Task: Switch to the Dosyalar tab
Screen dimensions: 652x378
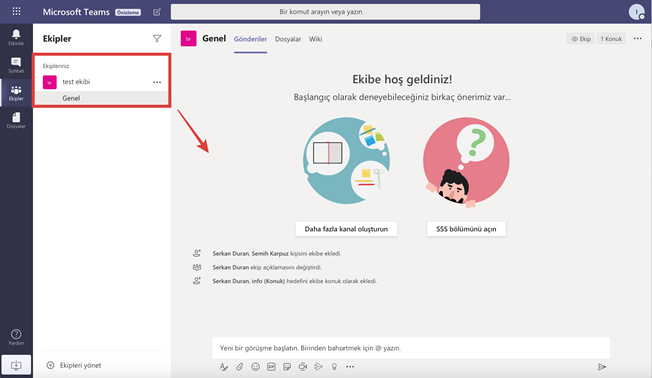Action: 288,39
